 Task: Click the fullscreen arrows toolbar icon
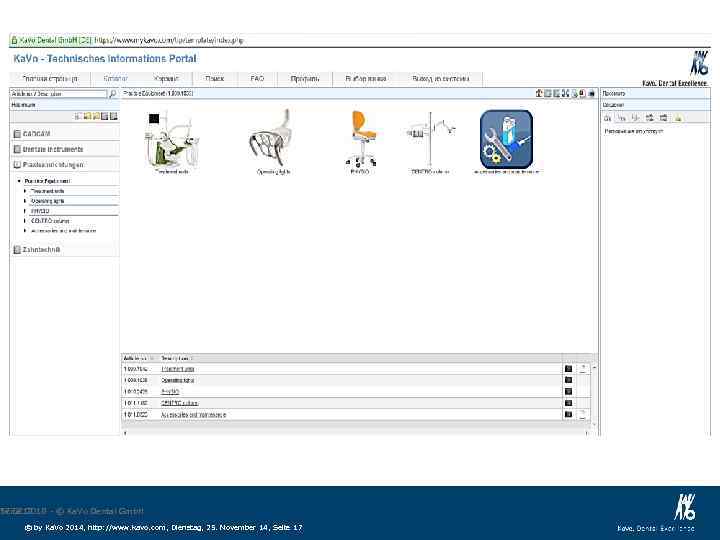[x=565, y=93]
